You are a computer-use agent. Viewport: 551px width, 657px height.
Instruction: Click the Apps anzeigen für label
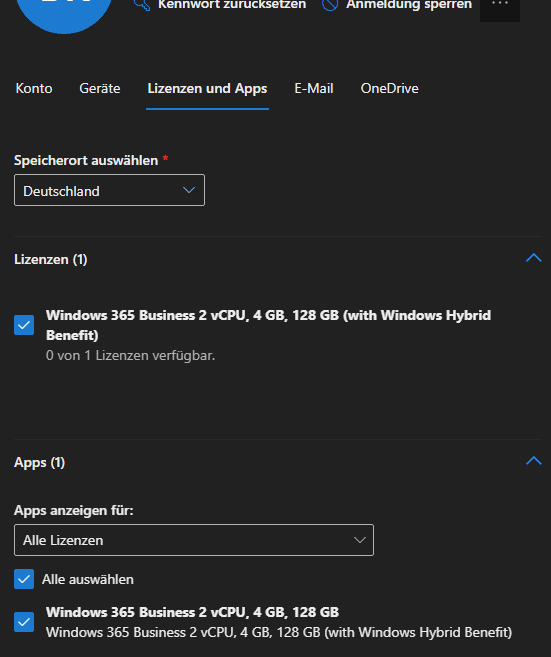pyautogui.click(x=74, y=510)
